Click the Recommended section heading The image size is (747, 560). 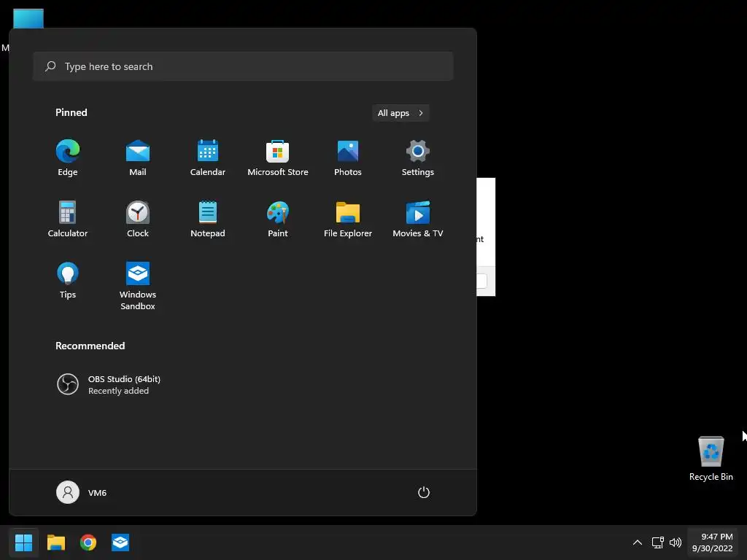tap(90, 346)
